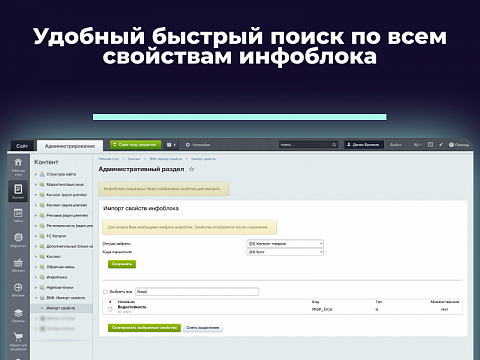Image resolution: width=480 pixels, height=360 pixels.
Task: Select Дополнительные блоки item in tree
Action: pyautogui.click(x=69, y=246)
